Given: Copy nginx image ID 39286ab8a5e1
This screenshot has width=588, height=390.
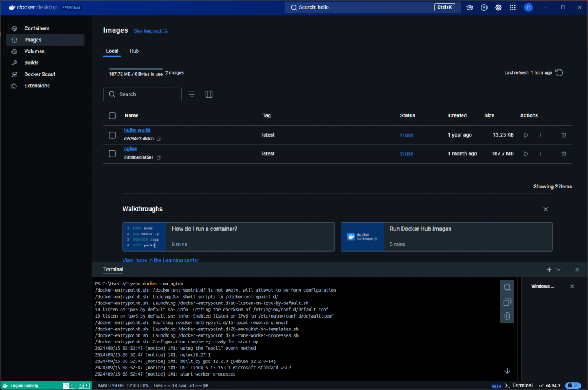Looking at the screenshot, I should pos(158,157).
